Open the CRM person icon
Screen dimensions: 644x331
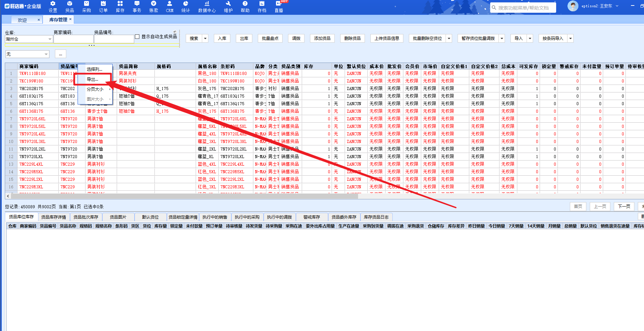coord(170,4)
